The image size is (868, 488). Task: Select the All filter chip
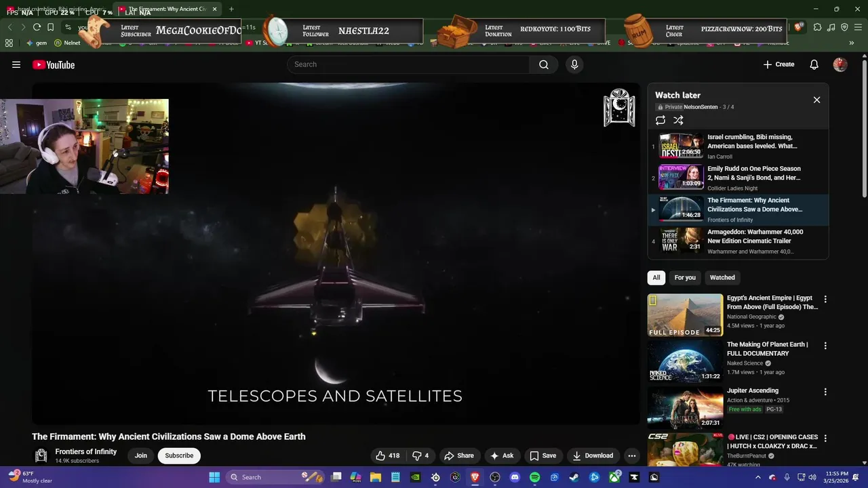click(656, 277)
